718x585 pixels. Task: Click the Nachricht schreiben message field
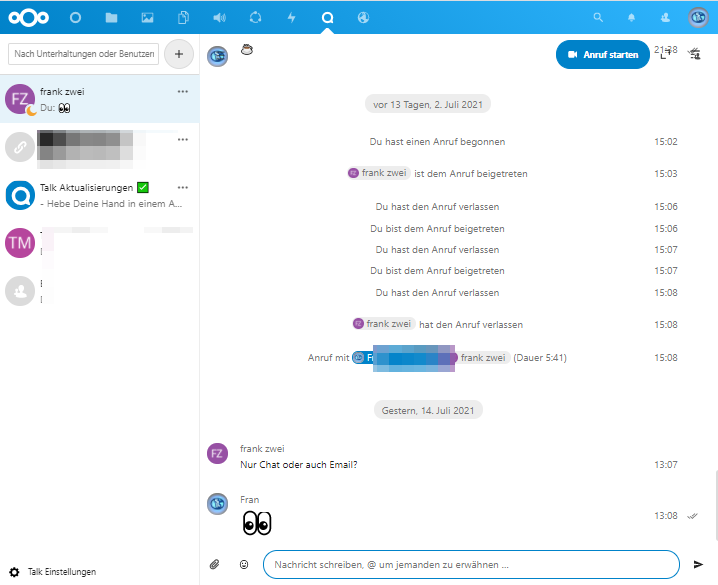pos(470,564)
